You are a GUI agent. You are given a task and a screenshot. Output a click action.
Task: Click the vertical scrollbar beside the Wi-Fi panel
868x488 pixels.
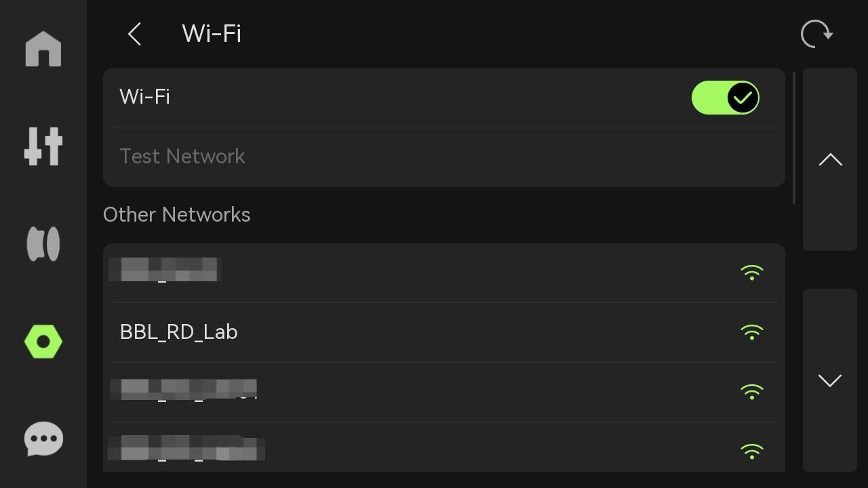point(794,138)
